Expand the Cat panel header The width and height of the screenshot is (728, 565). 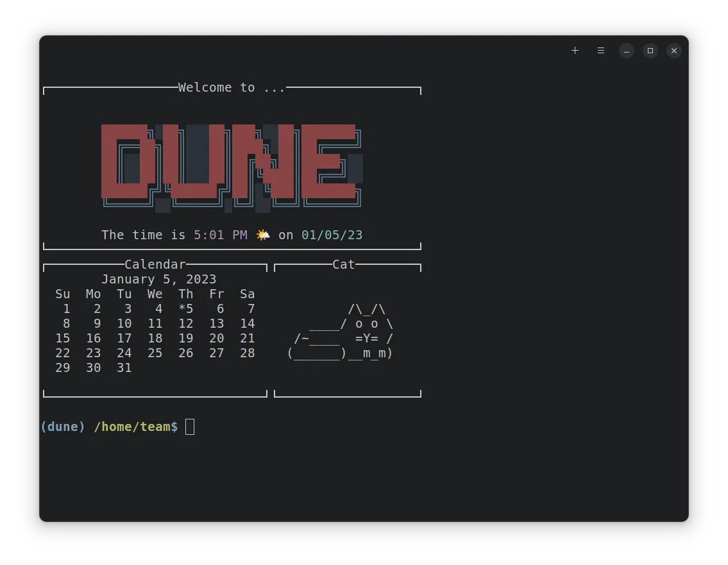[343, 264]
